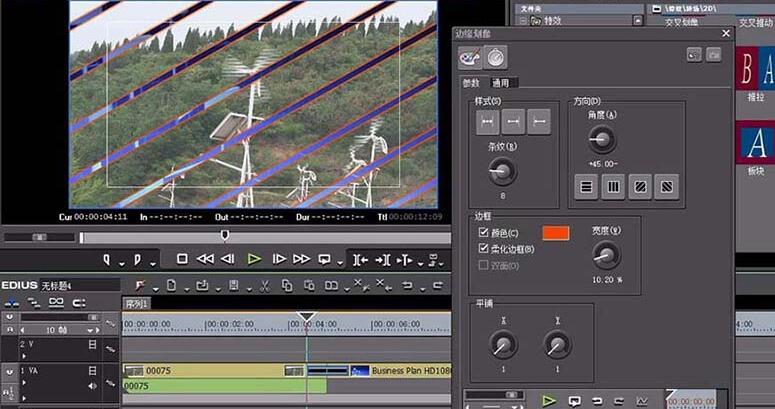Open dropdown beside undo arrow

click(x=422, y=289)
